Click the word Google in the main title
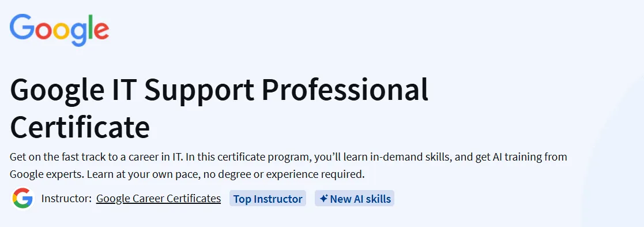Image resolution: width=644 pixels, height=227 pixels. pos(57,91)
